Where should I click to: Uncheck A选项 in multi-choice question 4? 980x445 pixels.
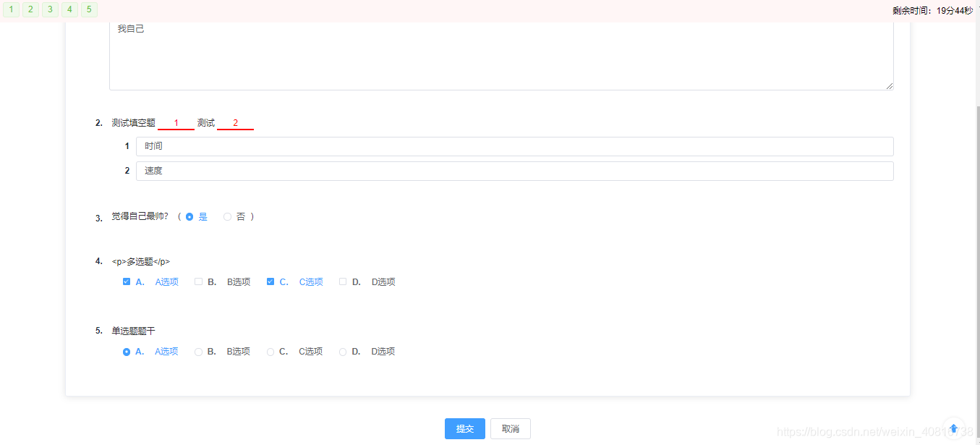[x=127, y=281]
